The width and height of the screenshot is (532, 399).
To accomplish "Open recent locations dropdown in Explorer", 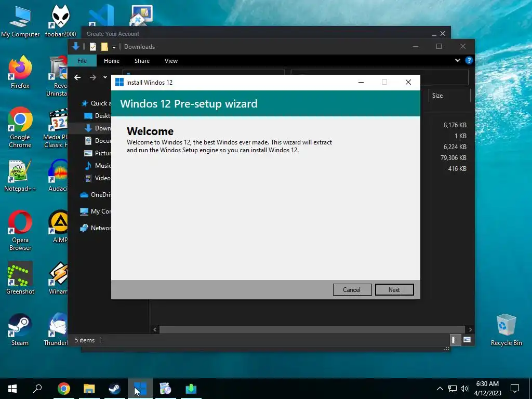I will (105, 77).
